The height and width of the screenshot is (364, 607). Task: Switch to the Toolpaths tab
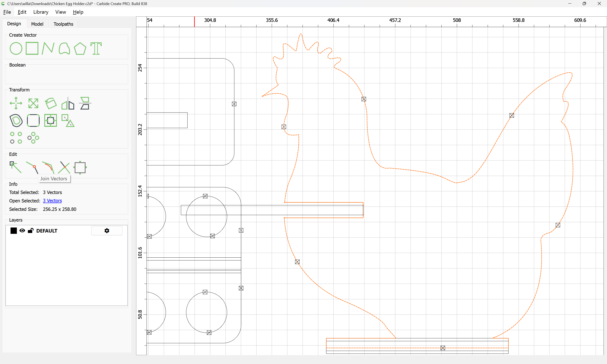pyautogui.click(x=63, y=24)
